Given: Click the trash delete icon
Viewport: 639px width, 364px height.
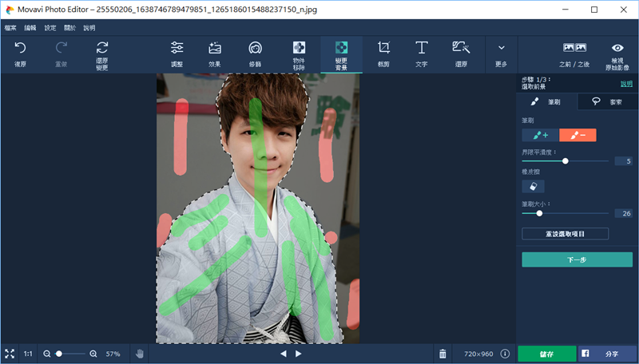Looking at the screenshot, I should tap(443, 354).
